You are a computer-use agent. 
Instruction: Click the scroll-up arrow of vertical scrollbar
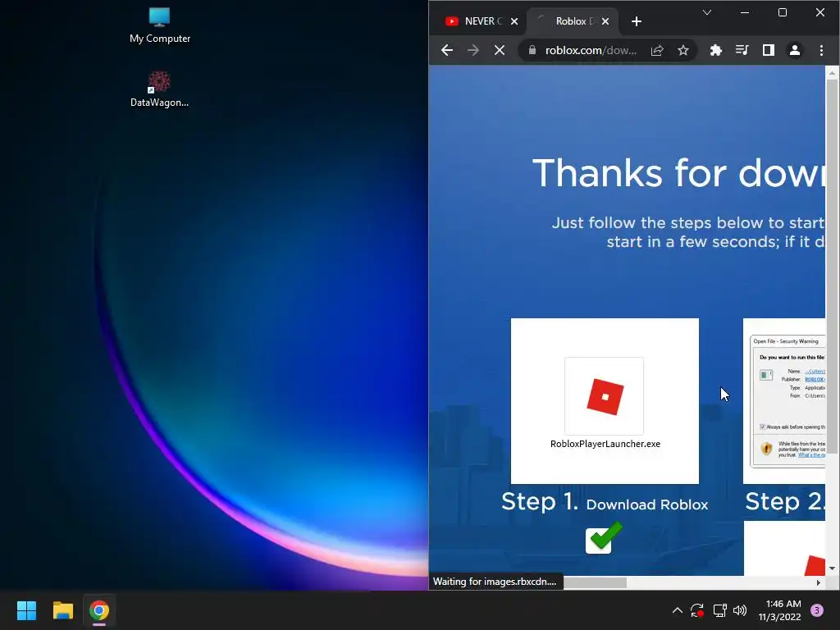click(832, 72)
